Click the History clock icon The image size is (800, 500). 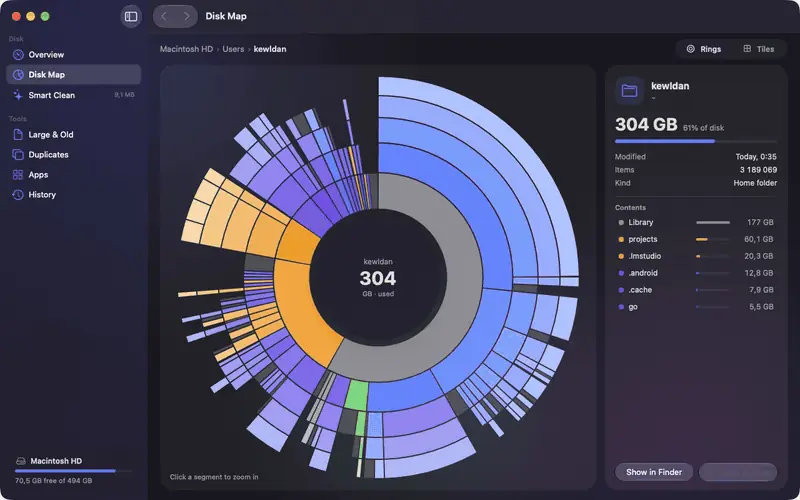point(18,194)
